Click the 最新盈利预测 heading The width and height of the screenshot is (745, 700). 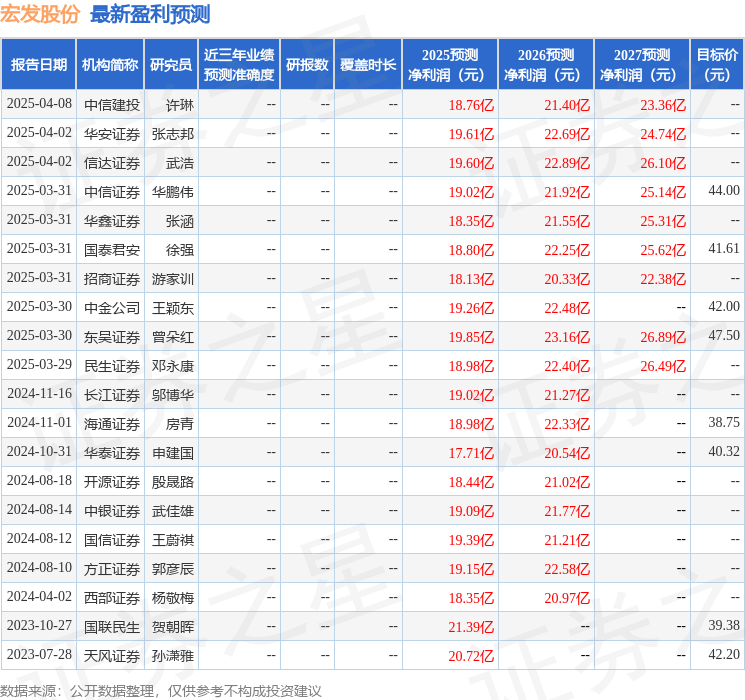click(150, 14)
